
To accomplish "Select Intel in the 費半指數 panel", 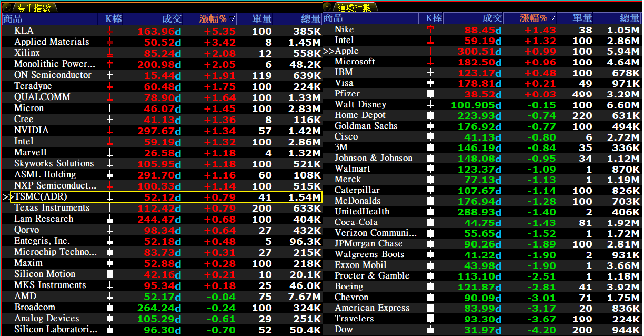I will (24, 141).
